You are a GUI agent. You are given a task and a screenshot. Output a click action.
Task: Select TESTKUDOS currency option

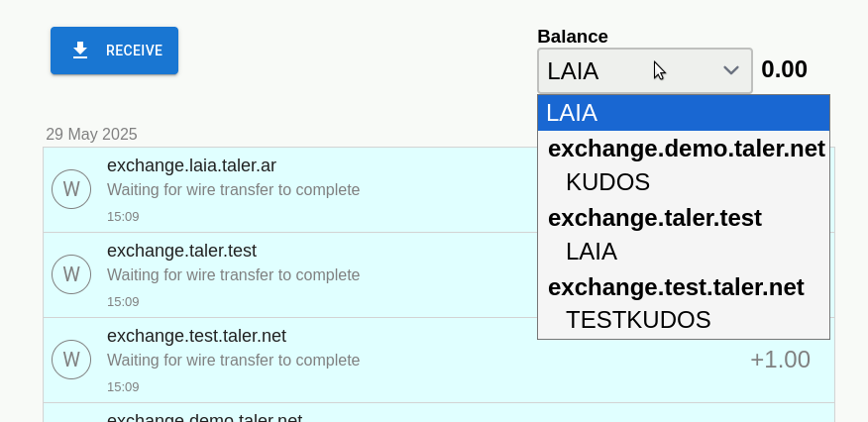(638, 320)
